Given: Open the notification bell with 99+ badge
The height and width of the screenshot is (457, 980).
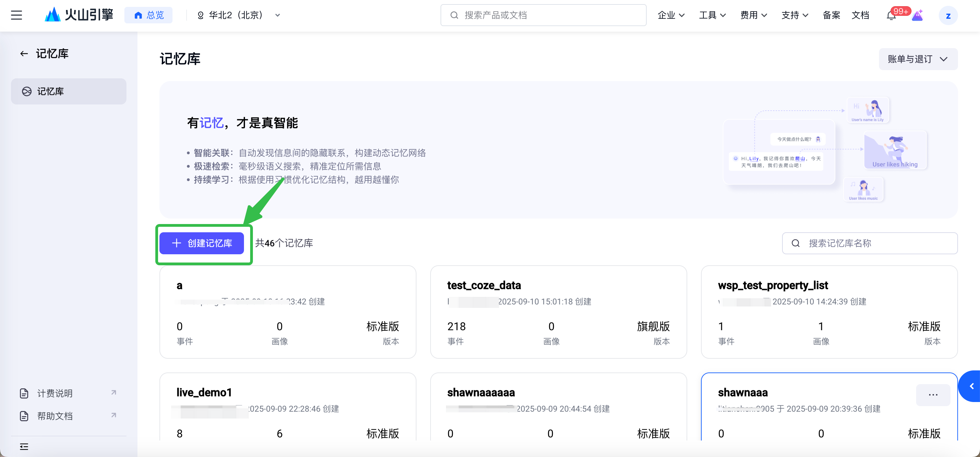Looking at the screenshot, I should pos(891,15).
